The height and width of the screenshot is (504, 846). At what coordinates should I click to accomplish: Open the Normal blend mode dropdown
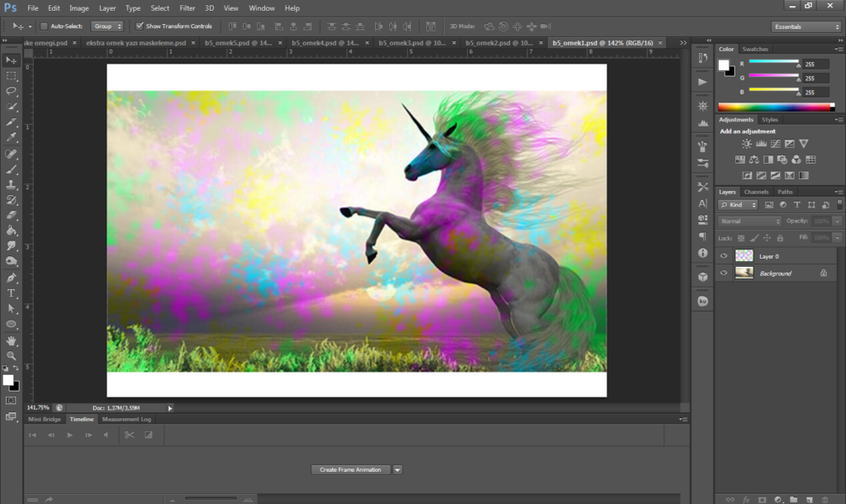pos(749,221)
